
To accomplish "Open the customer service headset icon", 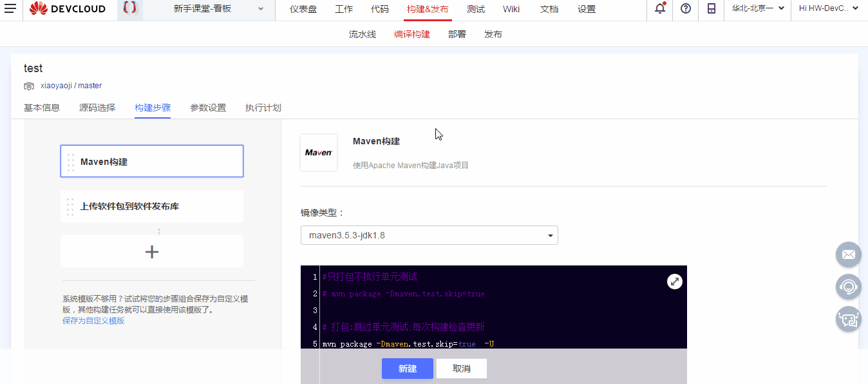I will tap(848, 287).
